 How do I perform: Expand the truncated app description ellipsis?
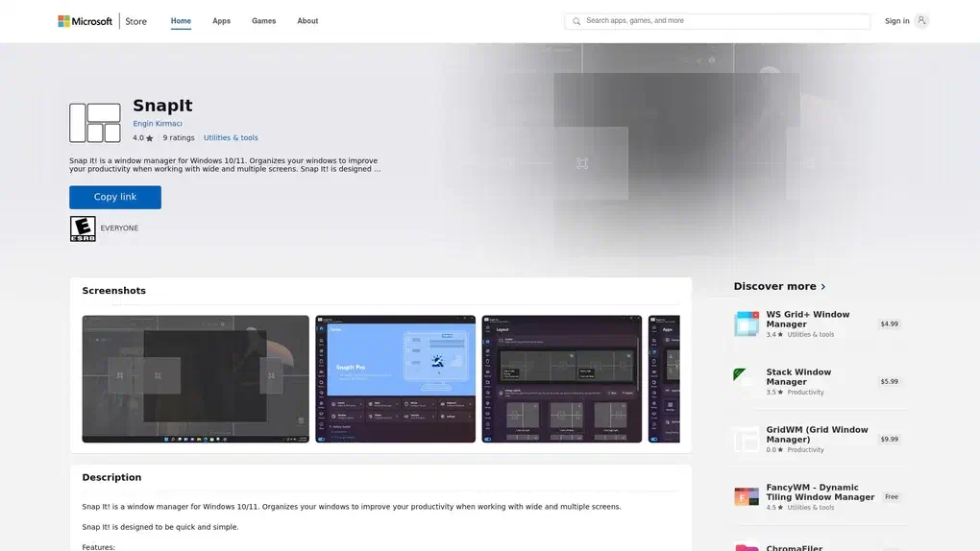pos(377,169)
